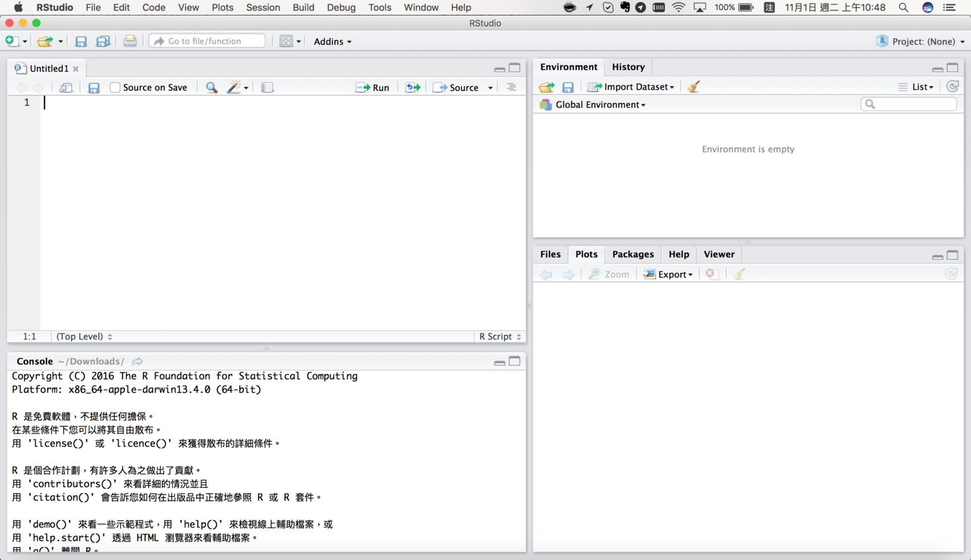
Task: Source the script with Source button
Action: pos(456,88)
